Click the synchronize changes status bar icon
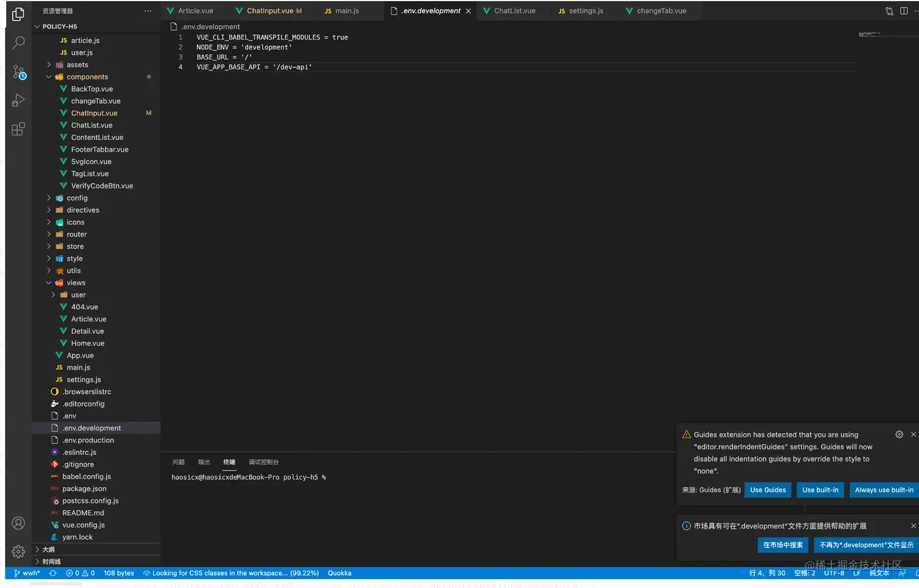Viewport: 919px width, 588px height. 53,573
